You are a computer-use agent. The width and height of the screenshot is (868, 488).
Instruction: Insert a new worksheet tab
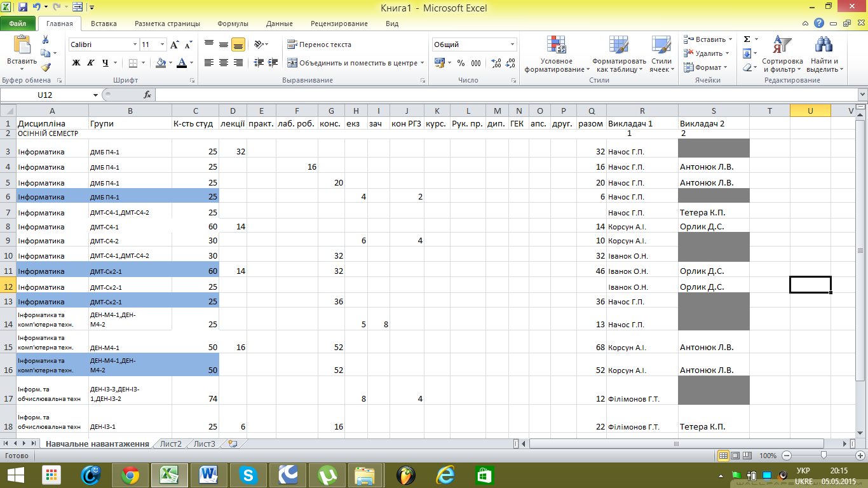233,444
